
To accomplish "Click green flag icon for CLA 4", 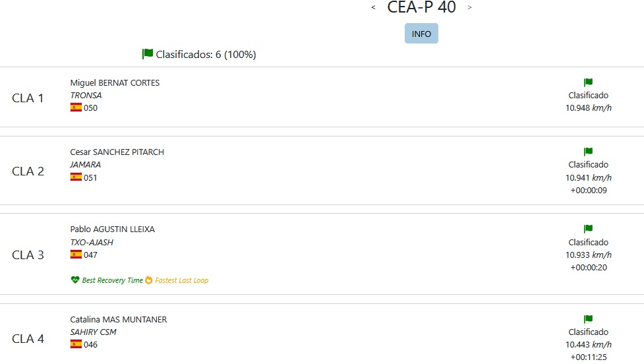I will pyautogui.click(x=588, y=318).
